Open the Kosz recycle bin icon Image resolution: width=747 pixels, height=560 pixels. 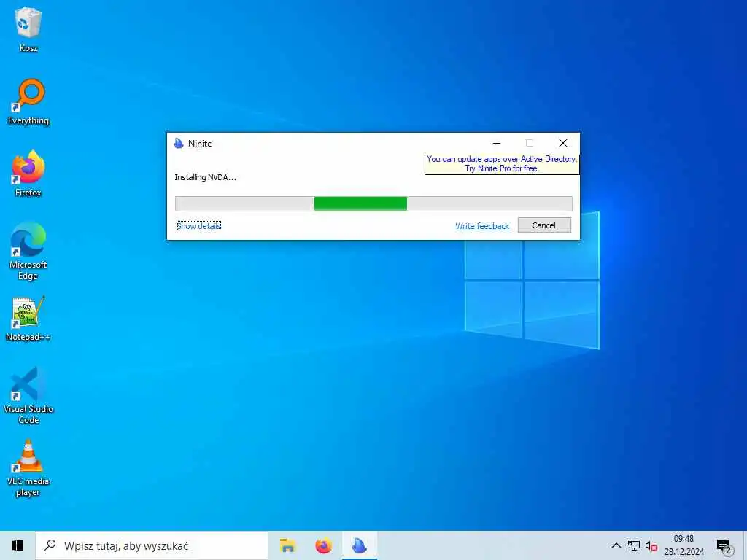tap(28, 28)
